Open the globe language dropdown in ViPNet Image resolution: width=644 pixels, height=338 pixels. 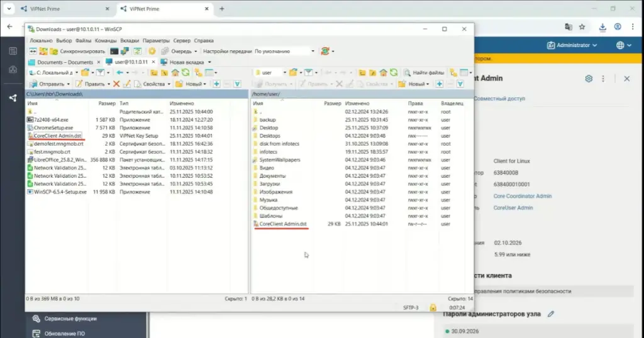click(x=623, y=45)
